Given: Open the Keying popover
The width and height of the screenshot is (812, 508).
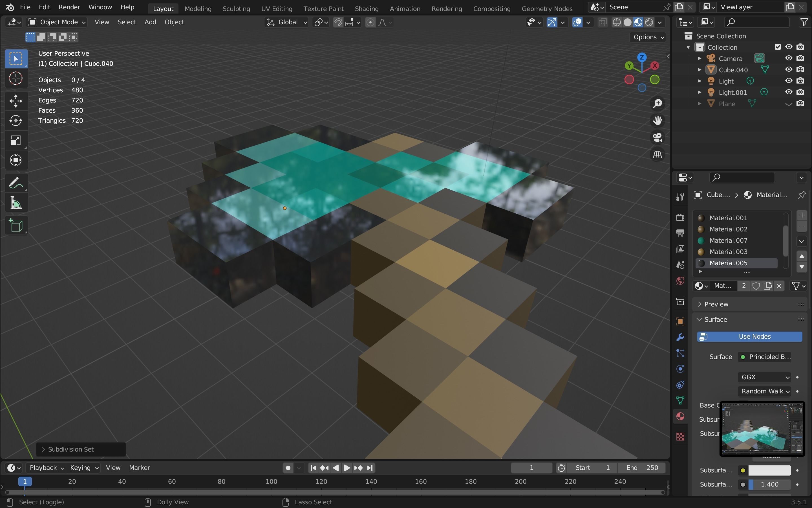Looking at the screenshot, I should click(83, 468).
